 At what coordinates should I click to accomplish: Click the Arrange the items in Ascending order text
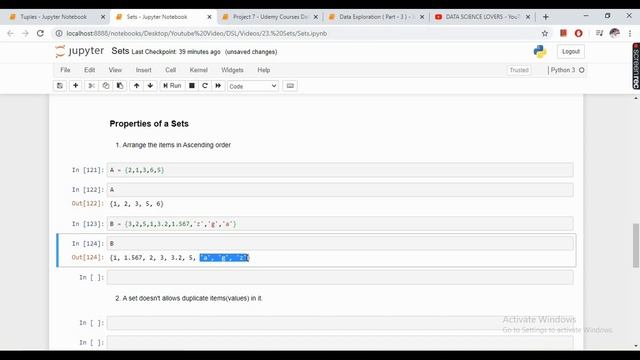coord(176,145)
